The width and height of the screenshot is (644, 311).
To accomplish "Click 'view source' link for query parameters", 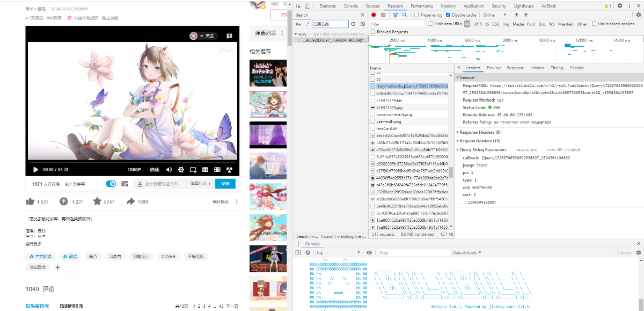I will coord(526,150).
